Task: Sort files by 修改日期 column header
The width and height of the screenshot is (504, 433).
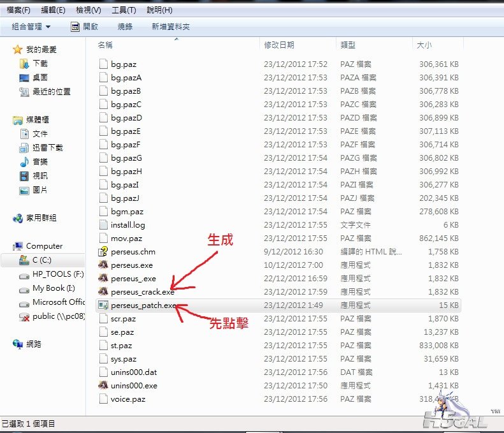Action: point(279,45)
